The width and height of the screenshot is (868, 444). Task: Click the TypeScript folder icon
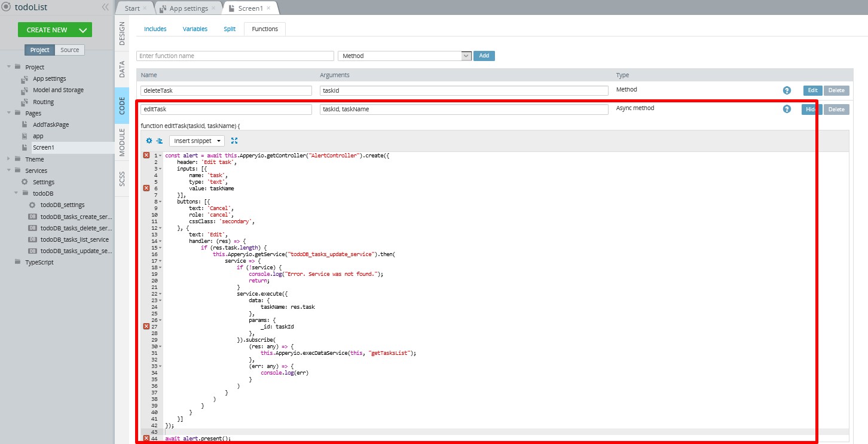coord(17,262)
